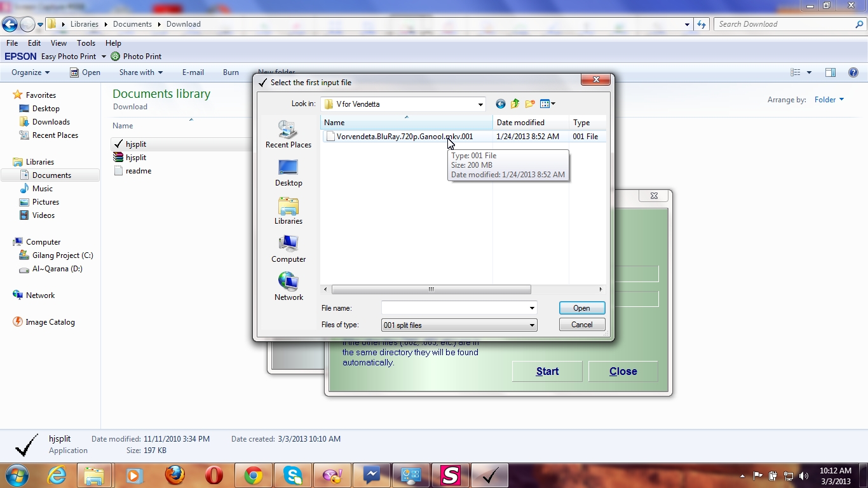Screen dimensions: 868x488
Task: Select hjsplit archive file
Action: click(x=136, y=158)
